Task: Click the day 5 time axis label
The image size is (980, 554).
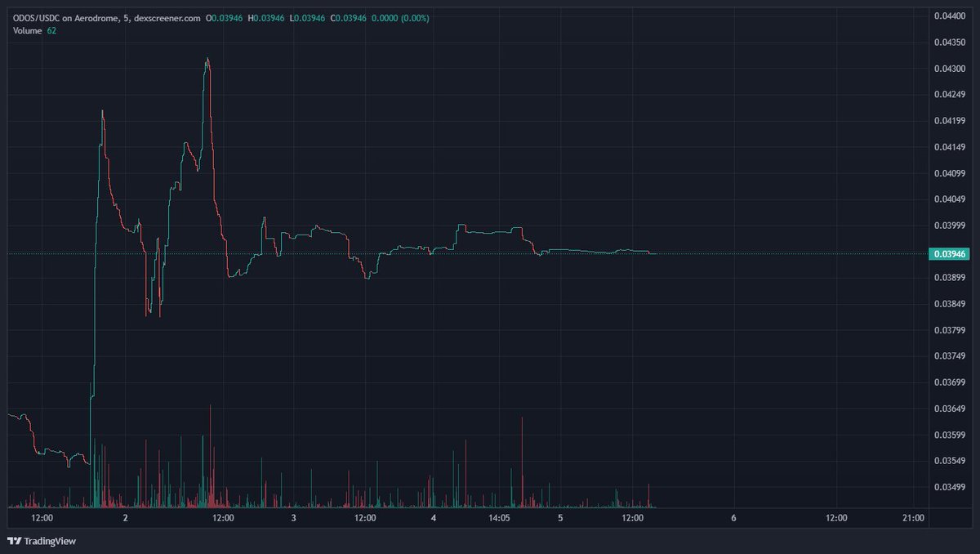Action: 560,518
